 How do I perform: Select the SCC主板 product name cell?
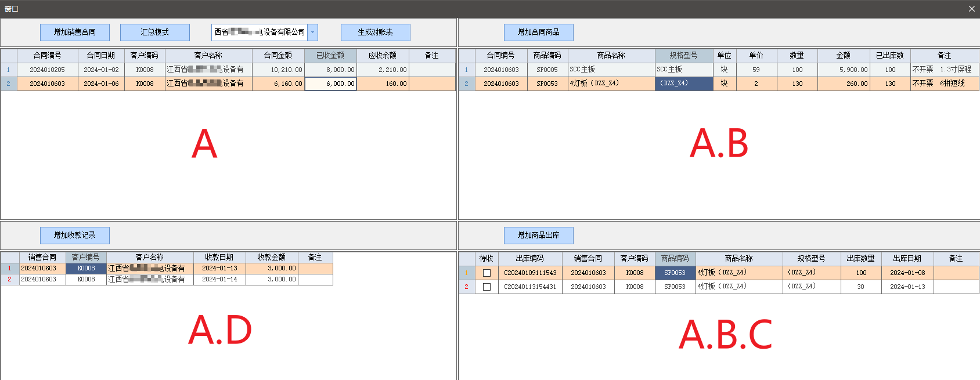611,70
